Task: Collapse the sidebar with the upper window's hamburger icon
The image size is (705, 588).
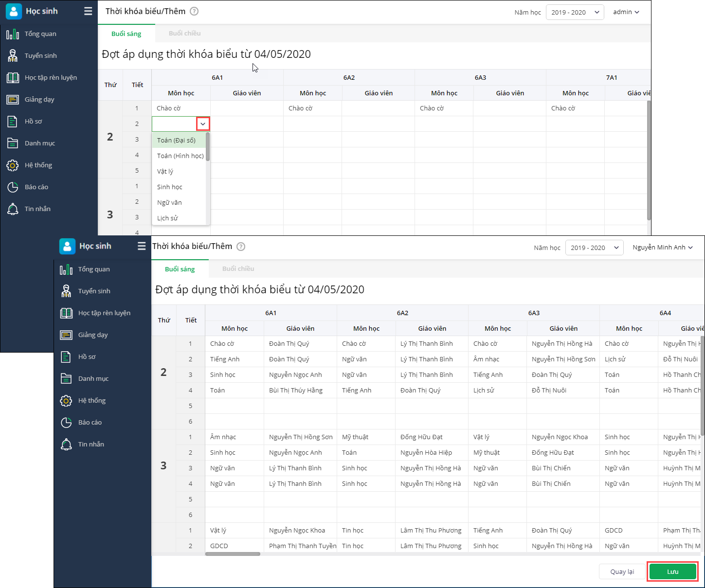Action: coord(88,11)
